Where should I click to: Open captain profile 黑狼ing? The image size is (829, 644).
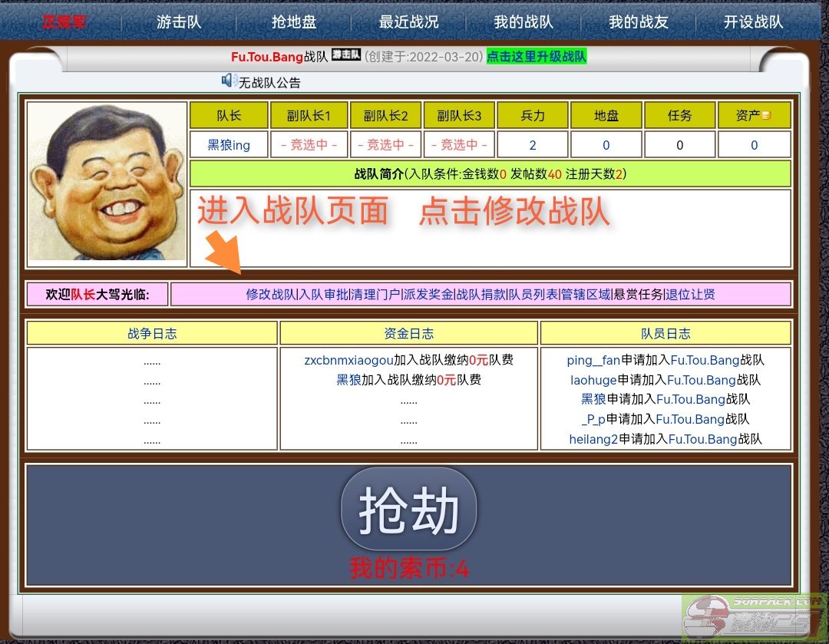tap(229, 145)
